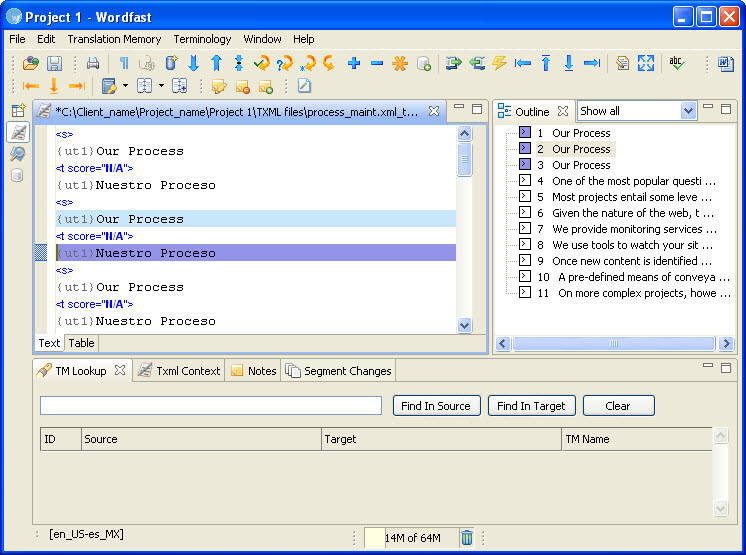Click the Clear button
Viewport: 746px width, 555px height.
(x=618, y=406)
